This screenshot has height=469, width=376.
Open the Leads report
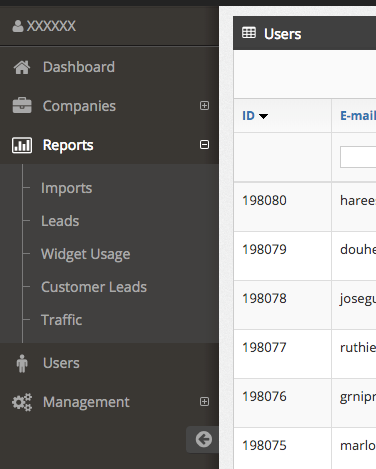(60, 221)
